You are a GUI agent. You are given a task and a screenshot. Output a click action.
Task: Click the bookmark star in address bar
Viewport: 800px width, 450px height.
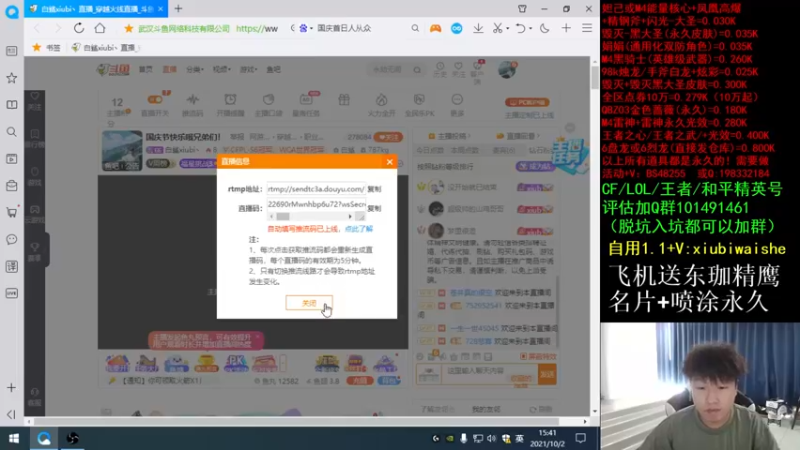point(129,29)
